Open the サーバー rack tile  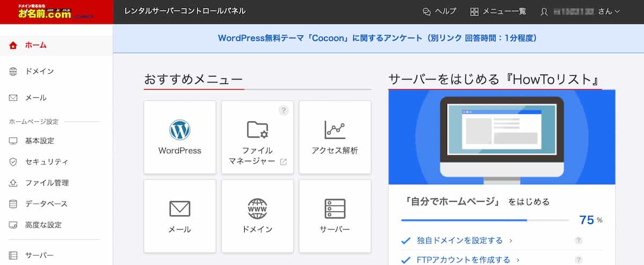click(x=334, y=216)
